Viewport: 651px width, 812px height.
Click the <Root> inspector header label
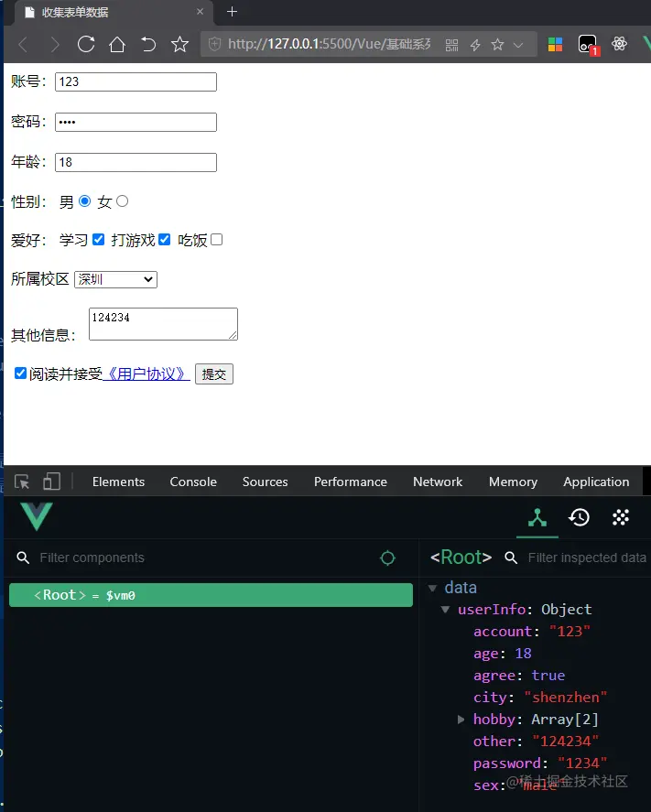coord(461,558)
